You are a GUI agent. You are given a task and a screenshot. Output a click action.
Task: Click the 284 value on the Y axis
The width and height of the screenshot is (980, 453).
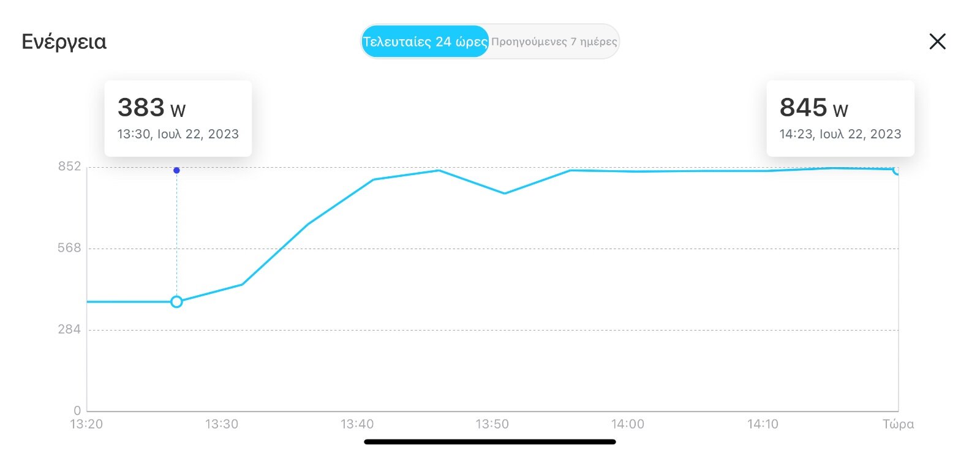click(69, 329)
